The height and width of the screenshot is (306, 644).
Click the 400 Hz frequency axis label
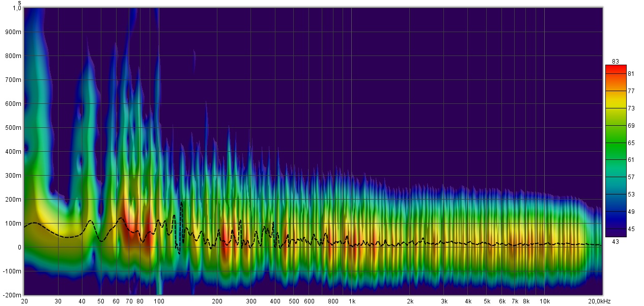tap(275, 301)
